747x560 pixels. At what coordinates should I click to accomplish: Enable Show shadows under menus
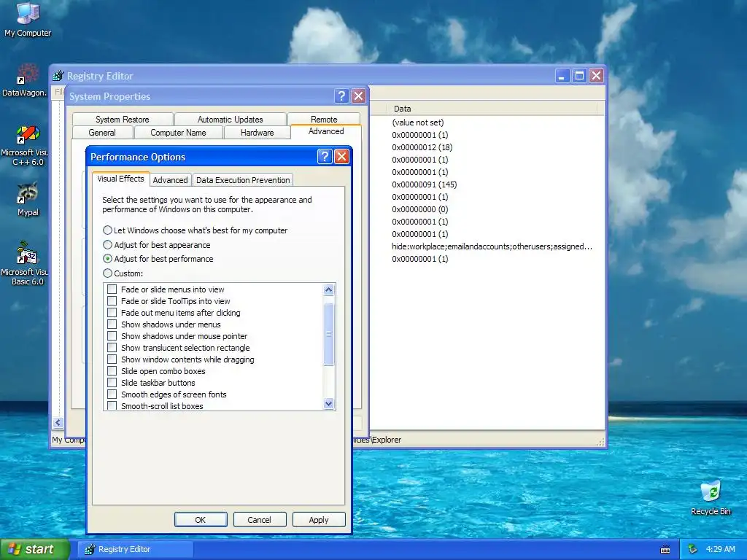point(112,324)
